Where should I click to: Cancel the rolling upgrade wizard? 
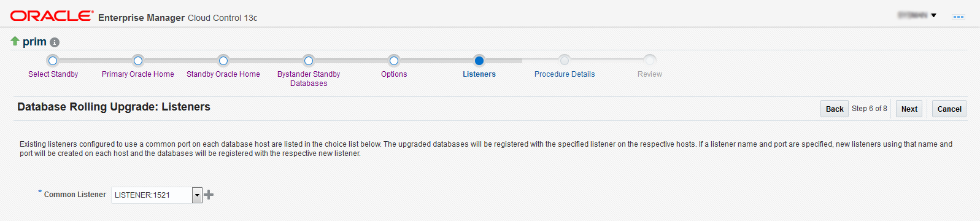click(949, 109)
